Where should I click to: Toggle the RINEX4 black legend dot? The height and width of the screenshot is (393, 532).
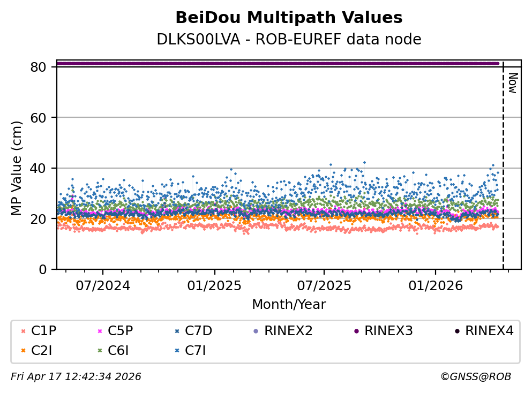point(456,331)
